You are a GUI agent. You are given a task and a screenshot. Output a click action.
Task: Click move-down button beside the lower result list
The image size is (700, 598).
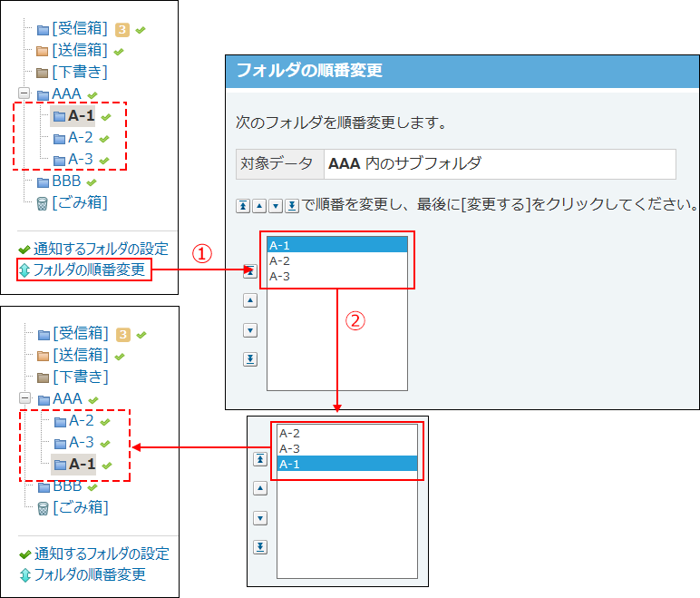tap(260, 518)
